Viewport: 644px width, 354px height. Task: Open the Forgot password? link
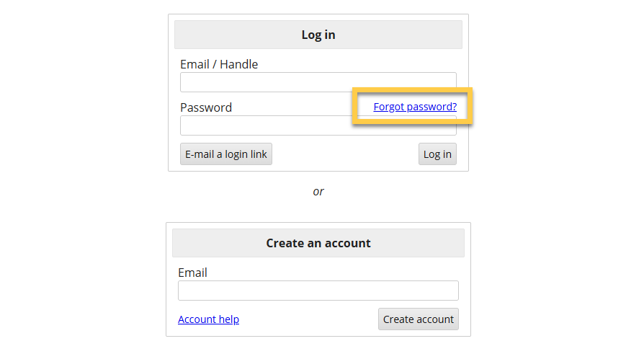pyautogui.click(x=415, y=107)
